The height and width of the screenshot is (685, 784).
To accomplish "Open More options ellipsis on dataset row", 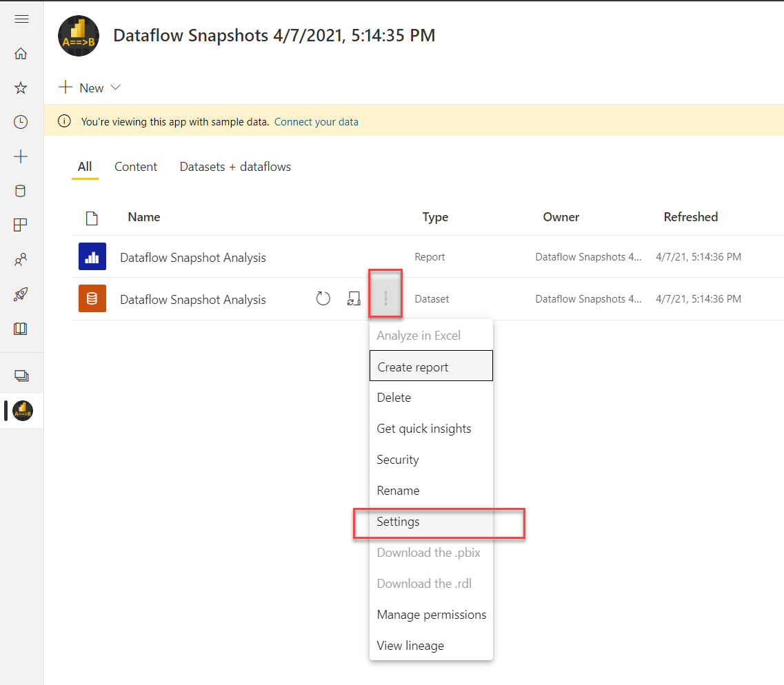I will [385, 298].
